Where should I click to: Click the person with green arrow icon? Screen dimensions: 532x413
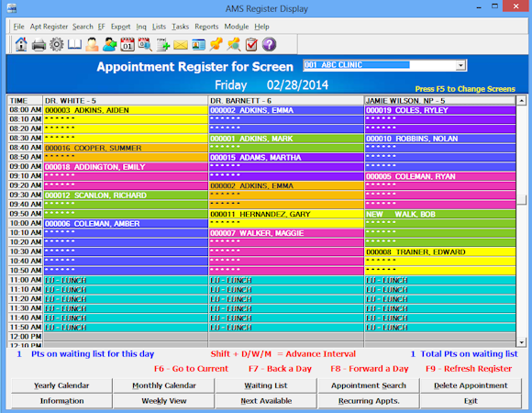pyautogui.click(x=109, y=44)
